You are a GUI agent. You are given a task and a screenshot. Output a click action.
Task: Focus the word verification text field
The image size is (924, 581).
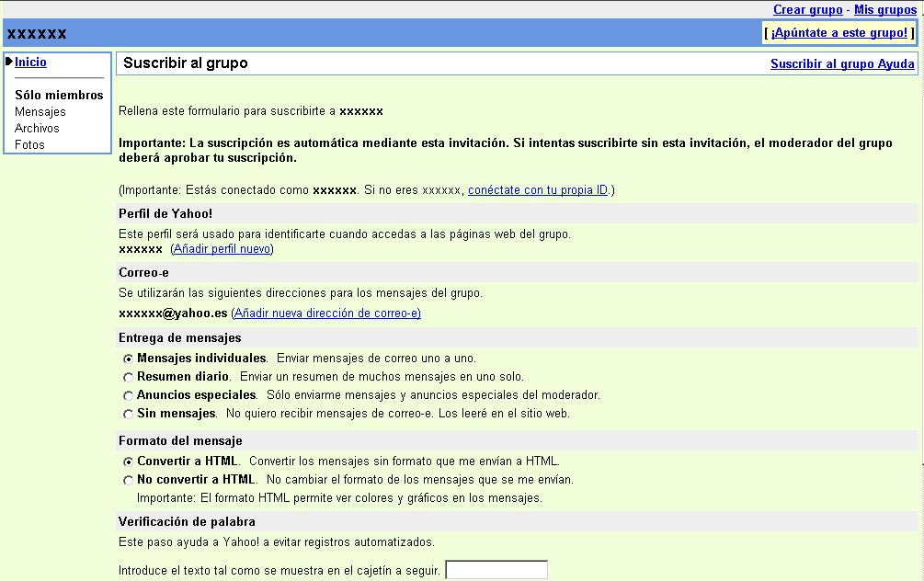(x=496, y=570)
